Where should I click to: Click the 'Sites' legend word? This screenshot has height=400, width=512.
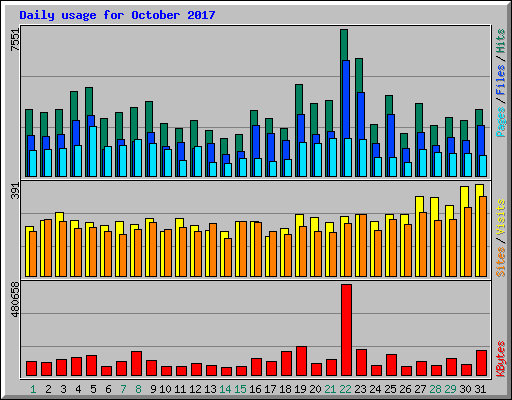tap(501, 262)
